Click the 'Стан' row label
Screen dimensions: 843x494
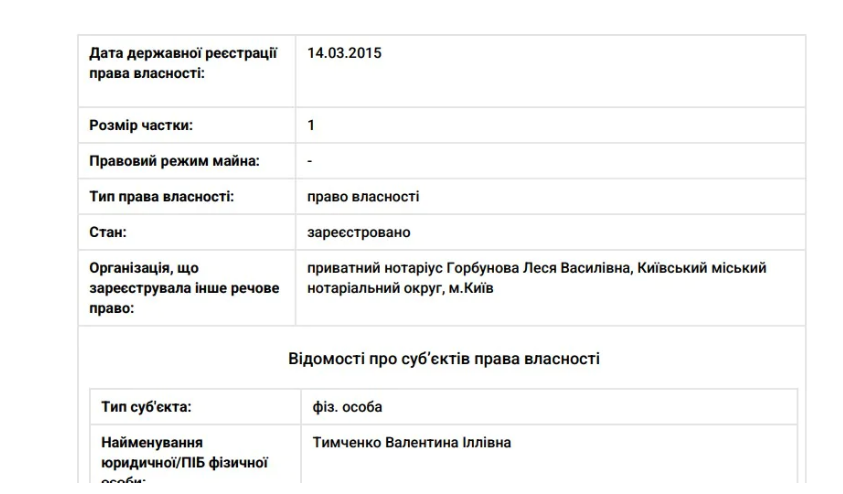coord(108,232)
